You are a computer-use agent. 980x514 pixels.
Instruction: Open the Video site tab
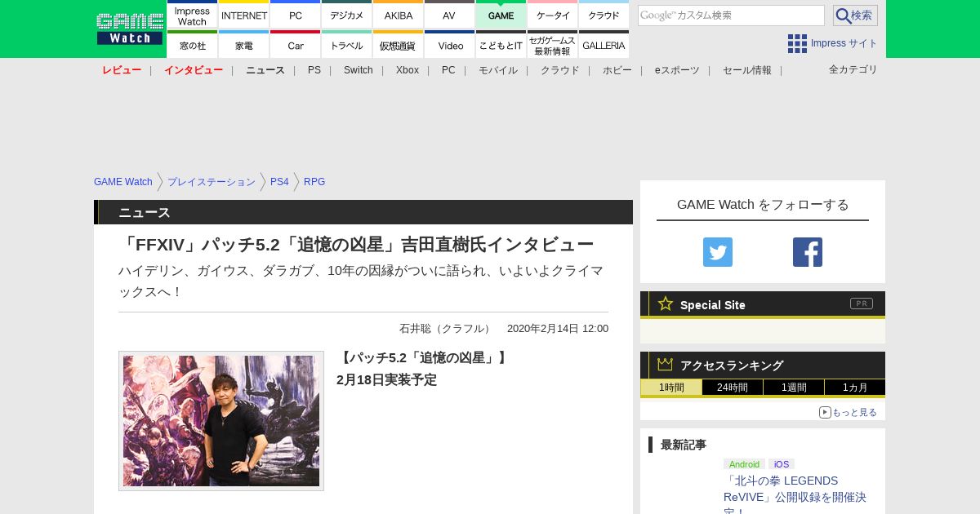449,44
